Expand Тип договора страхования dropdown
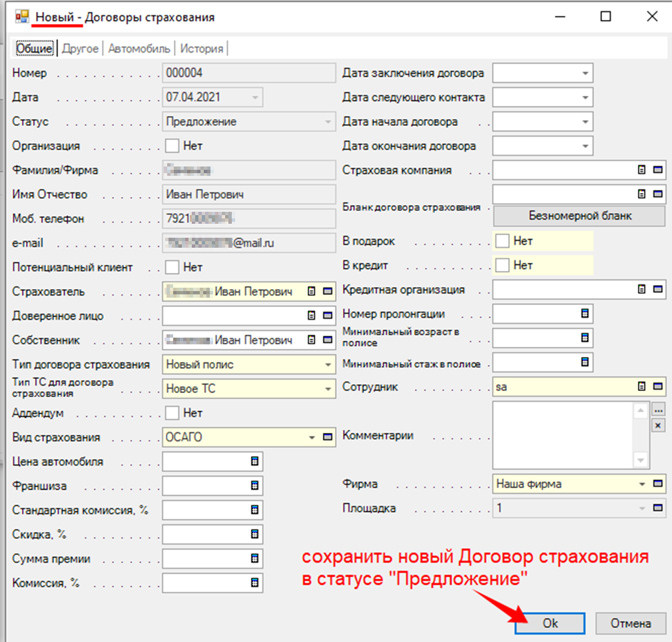Image resolution: width=672 pixels, height=642 pixels. click(x=328, y=365)
